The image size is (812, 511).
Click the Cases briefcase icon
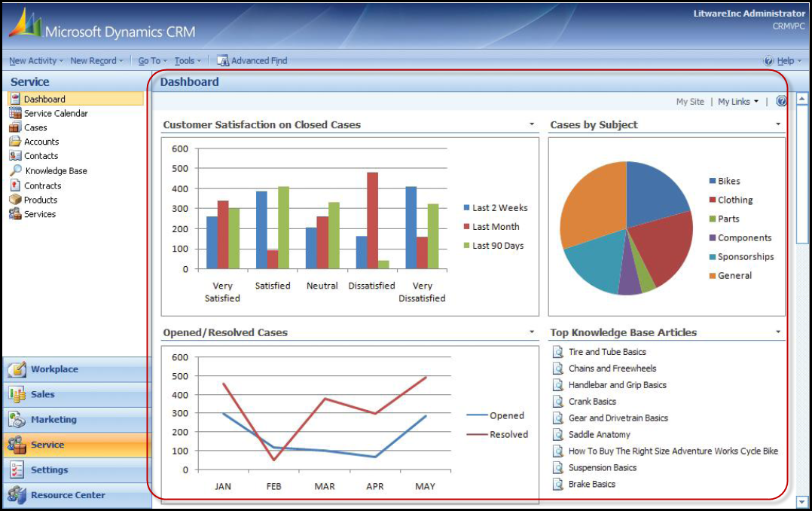[15, 127]
